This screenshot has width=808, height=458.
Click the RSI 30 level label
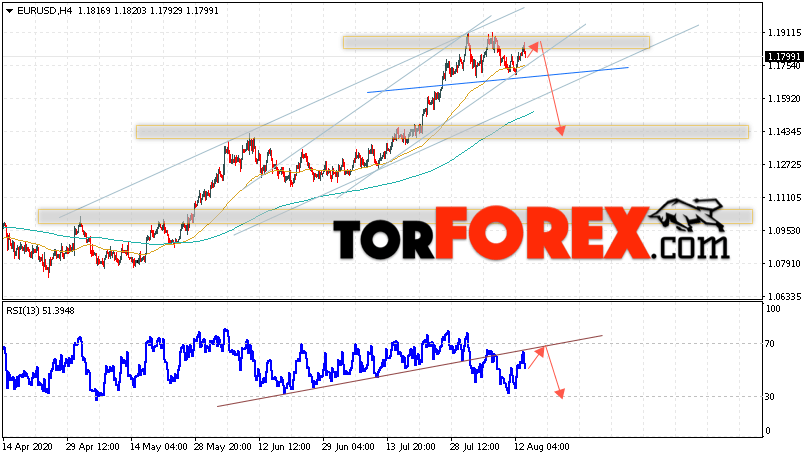(770, 397)
